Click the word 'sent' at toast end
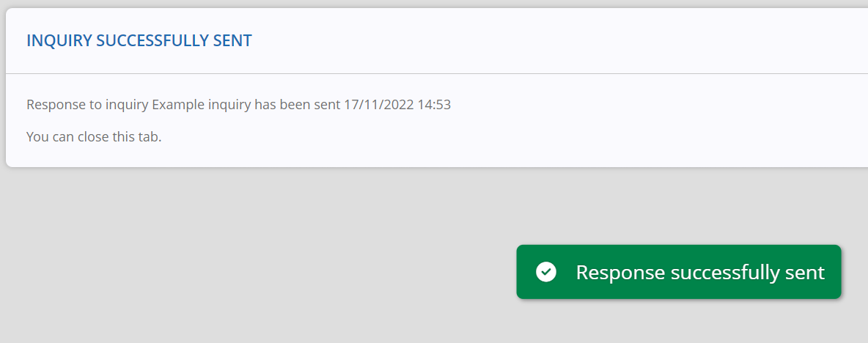This screenshot has height=343, width=868. (x=802, y=273)
